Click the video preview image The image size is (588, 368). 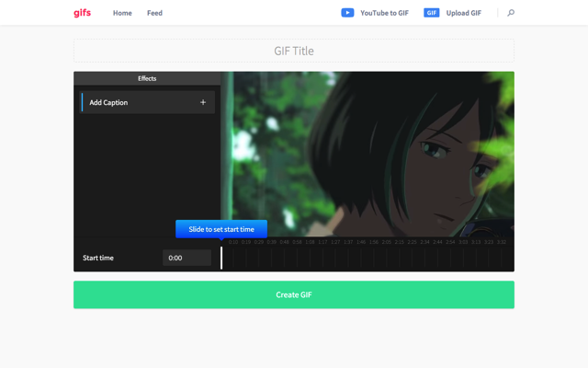pyautogui.click(x=367, y=154)
